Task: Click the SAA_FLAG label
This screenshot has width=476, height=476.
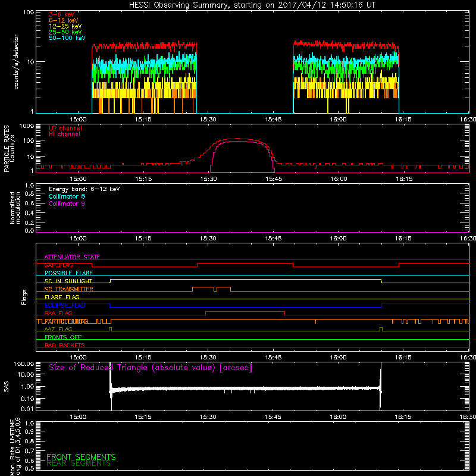Action: tap(58, 314)
